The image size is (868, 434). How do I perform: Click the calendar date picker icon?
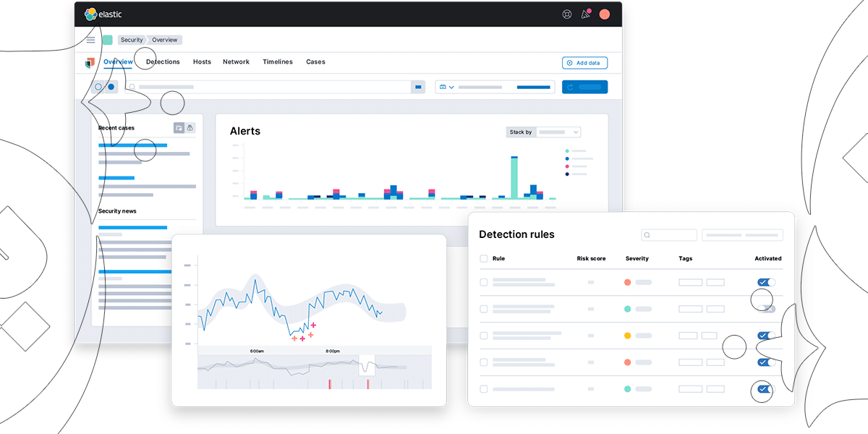tap(443, 87)
